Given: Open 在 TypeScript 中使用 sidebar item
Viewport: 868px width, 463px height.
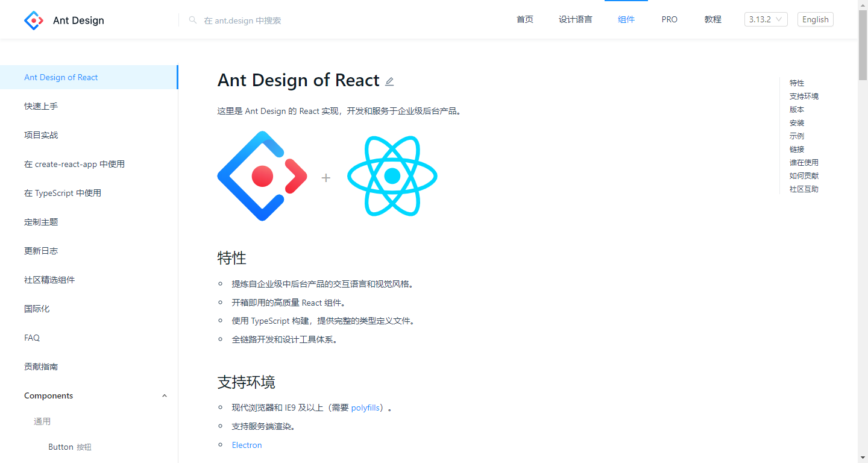Looking at the screenshot, I should [x=89, y=193].
